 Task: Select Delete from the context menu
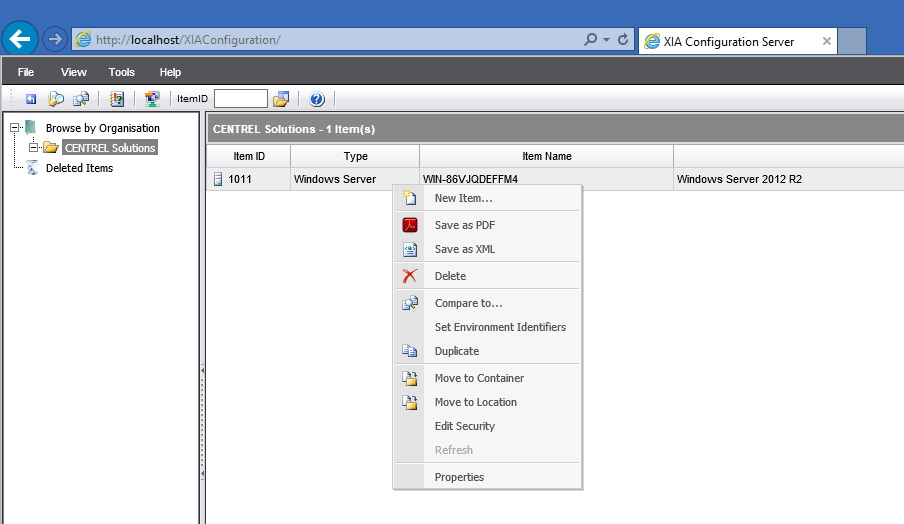click(x=487, y=276)
